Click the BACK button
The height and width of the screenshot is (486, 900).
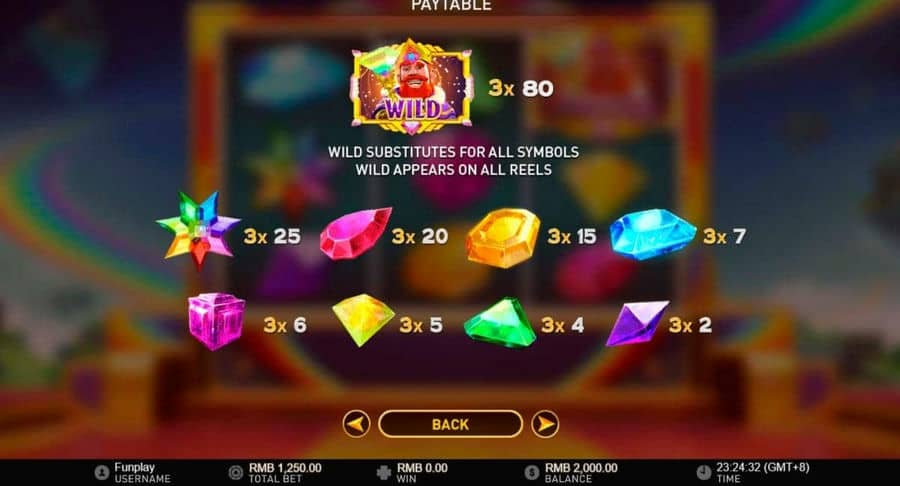(x=451, y=424)
